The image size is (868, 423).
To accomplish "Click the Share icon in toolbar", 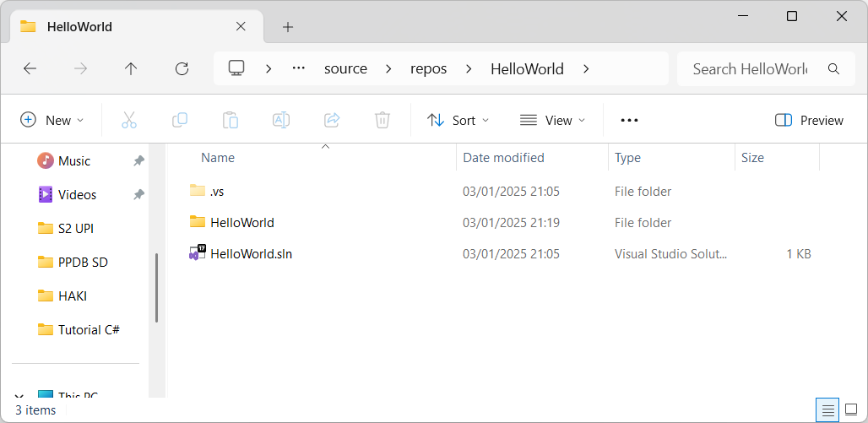I will click(x=332, y=120).
